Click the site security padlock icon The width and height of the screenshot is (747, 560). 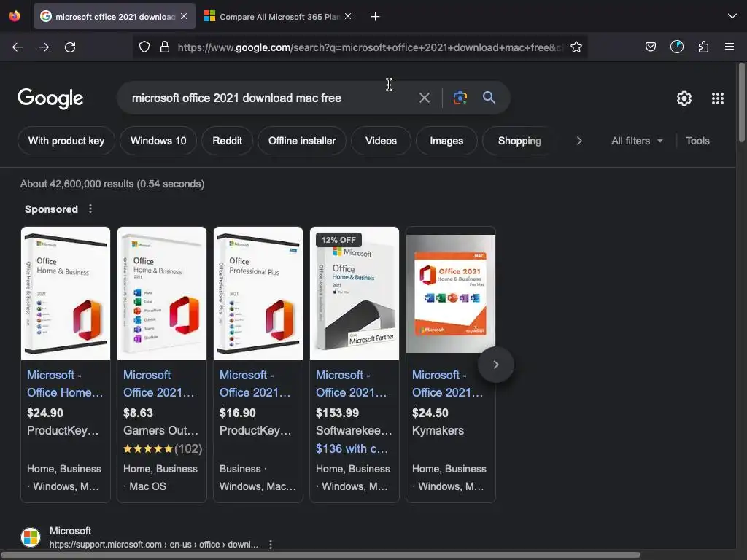point(165,47)
